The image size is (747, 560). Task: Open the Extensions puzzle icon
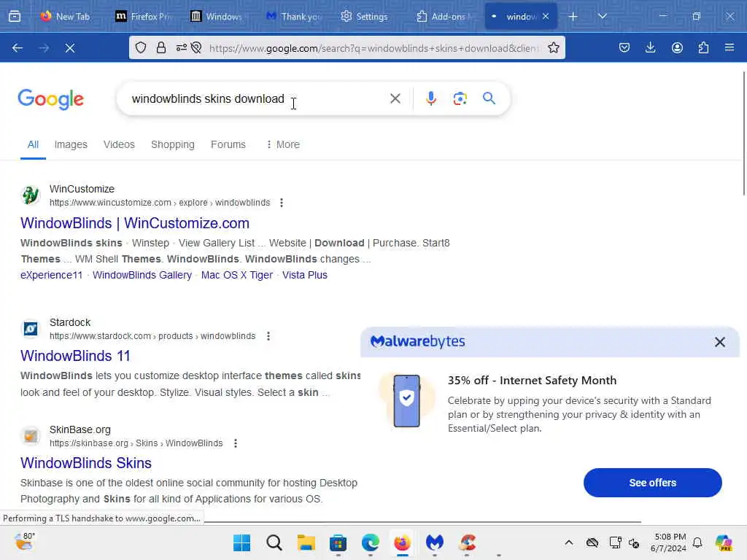tap(703, 47)
